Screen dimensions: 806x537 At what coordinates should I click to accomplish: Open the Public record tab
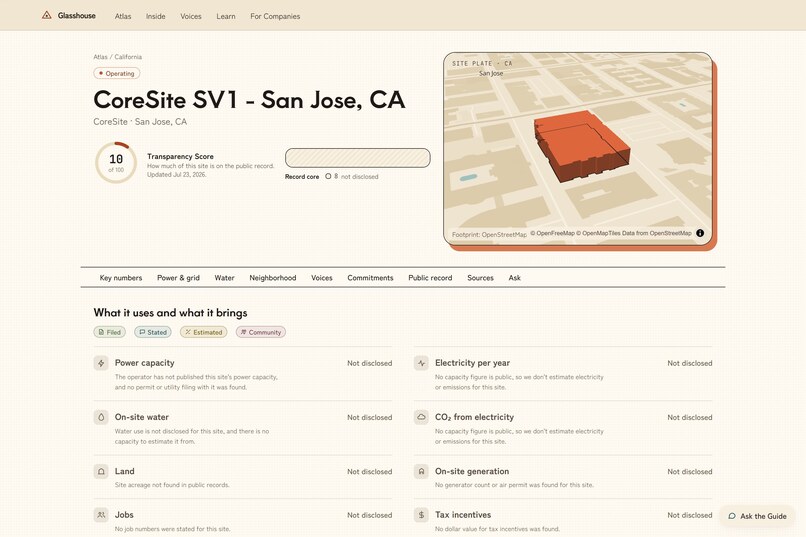tap(430, 278)
